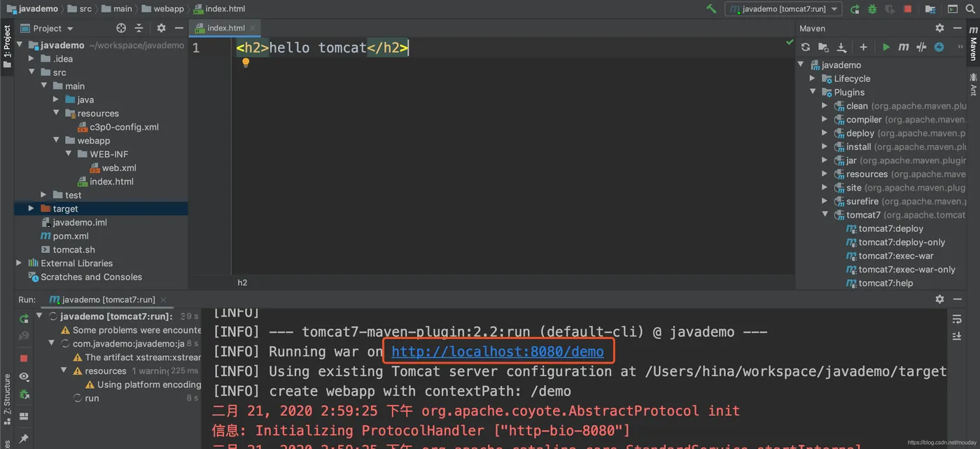The width and height of the screenshot is (980, 449).
Task: Open the Run panel eye view options
Action: [x=24, y=377]
